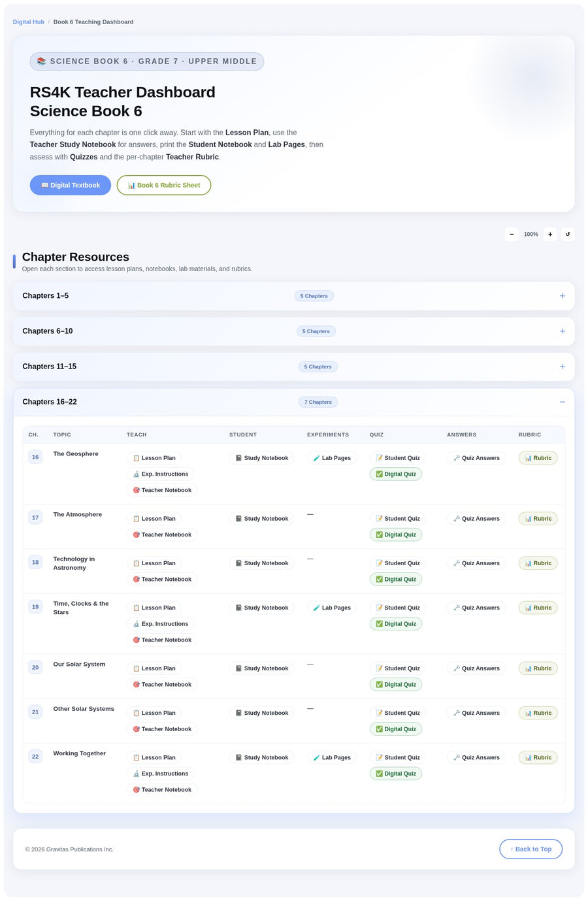The width and height of the screenshot is (588, 901).
Task: Open the Rubric for Our Solar System
Action: pos(538,668)
